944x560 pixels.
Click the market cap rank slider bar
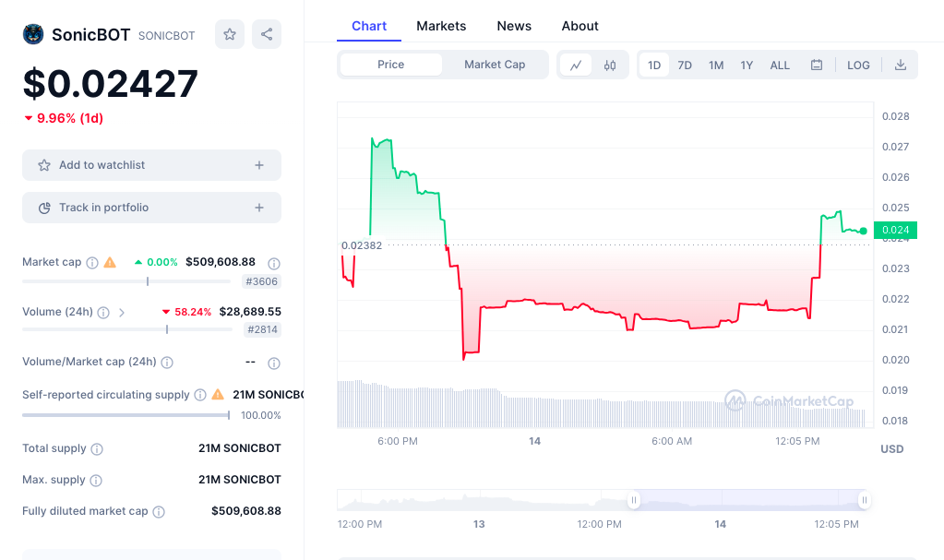click(126, 281)
